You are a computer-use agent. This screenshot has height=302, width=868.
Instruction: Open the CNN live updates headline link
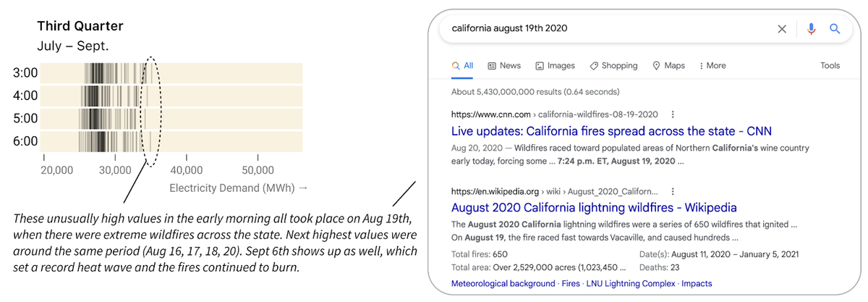611,131
